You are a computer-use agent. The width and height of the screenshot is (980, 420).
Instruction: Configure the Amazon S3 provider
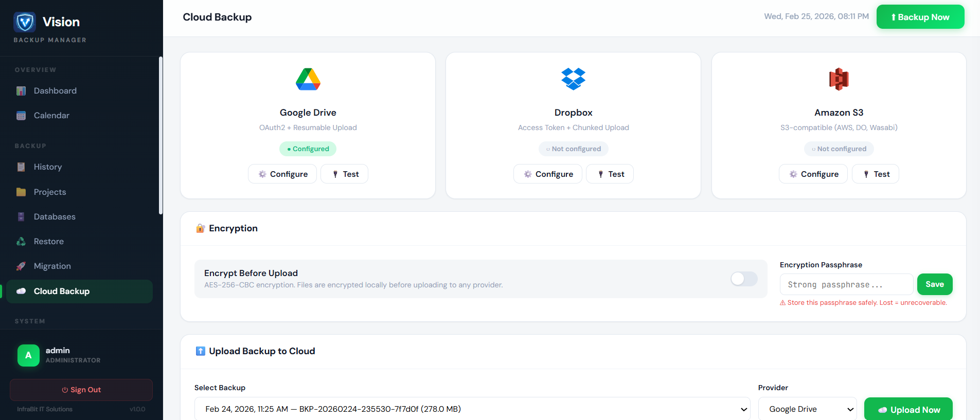pos(813,174)
